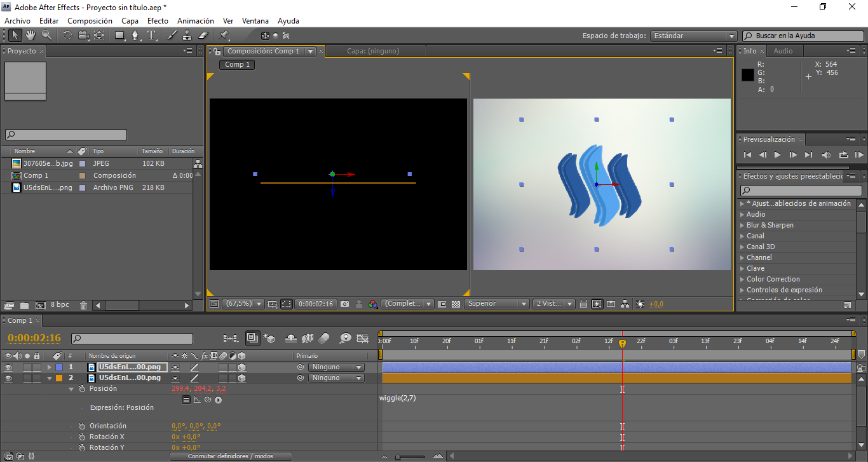The height and width of the screenshot is (462, 868).
Task: Select the Eraser tool
Action: point(203,36)
